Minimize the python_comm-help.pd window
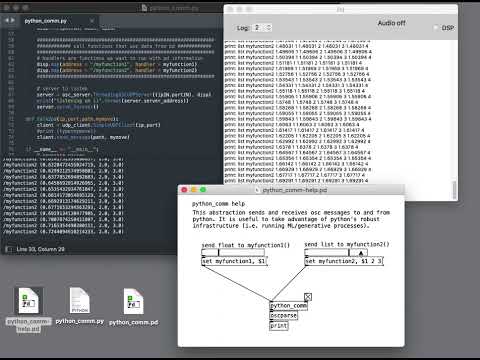 pos(194,190)
